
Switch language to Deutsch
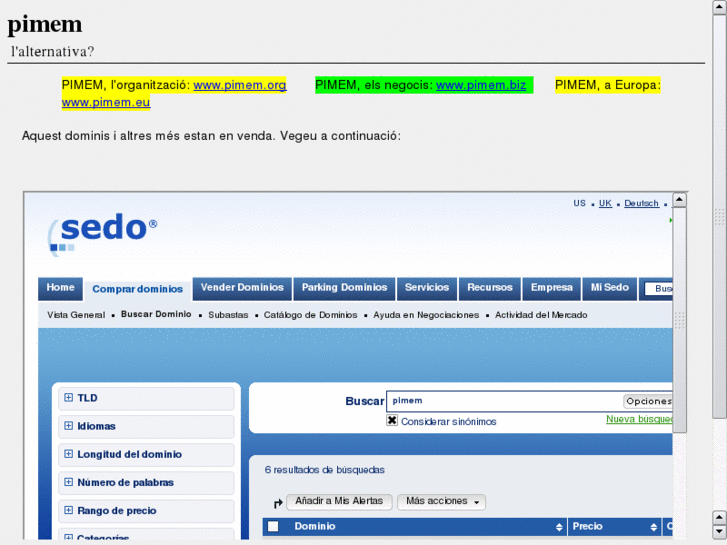tap(641, 204)
